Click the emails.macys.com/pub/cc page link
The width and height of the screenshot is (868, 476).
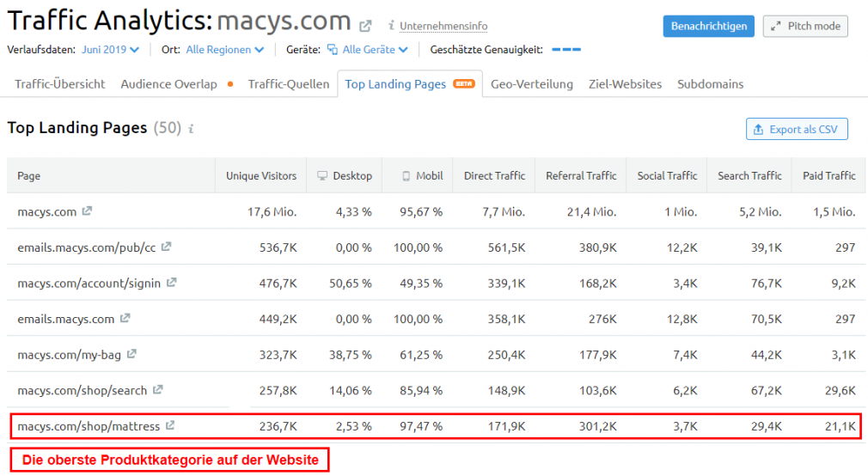[x=86, y=247]
